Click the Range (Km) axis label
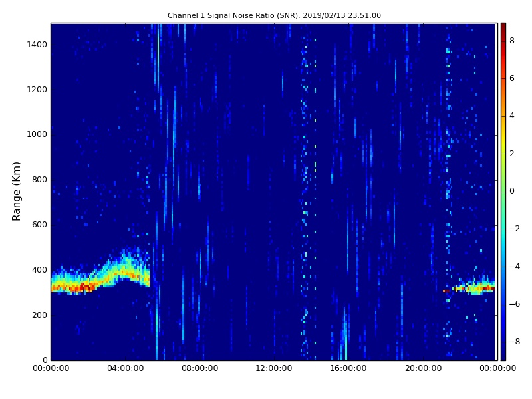This screenshot has height=399, width=532. [17, 191]
